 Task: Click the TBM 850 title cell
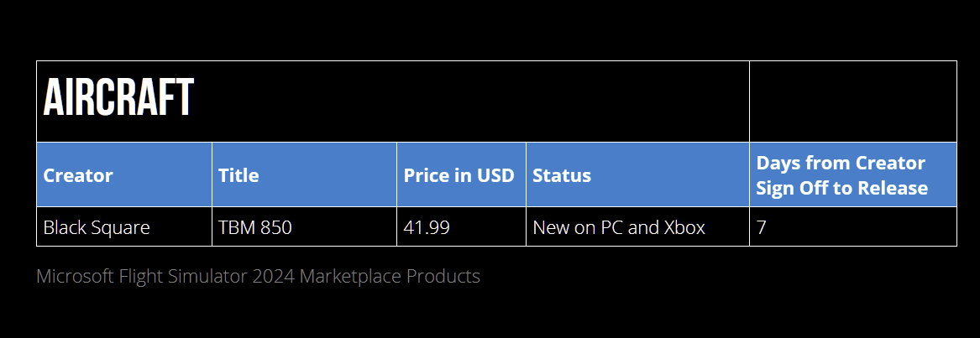255,227
